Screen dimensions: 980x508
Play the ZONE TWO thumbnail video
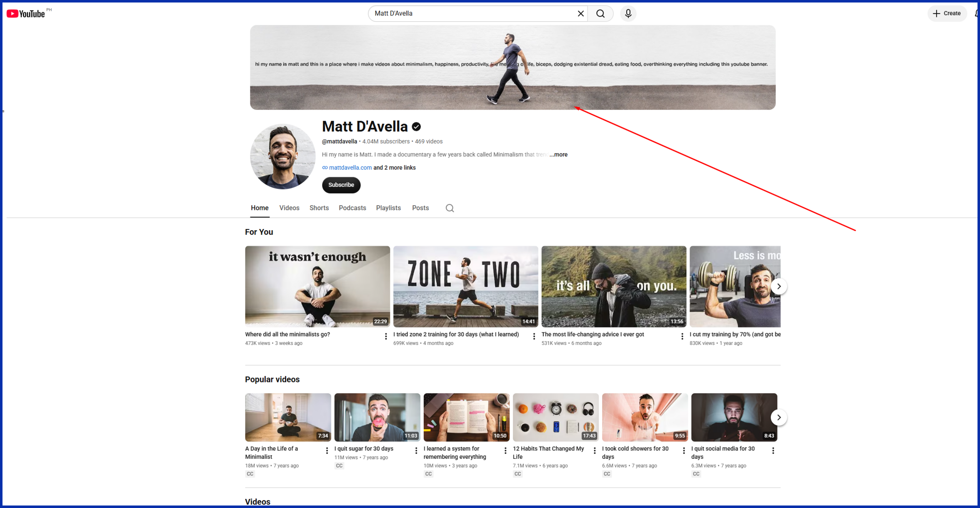466,287
